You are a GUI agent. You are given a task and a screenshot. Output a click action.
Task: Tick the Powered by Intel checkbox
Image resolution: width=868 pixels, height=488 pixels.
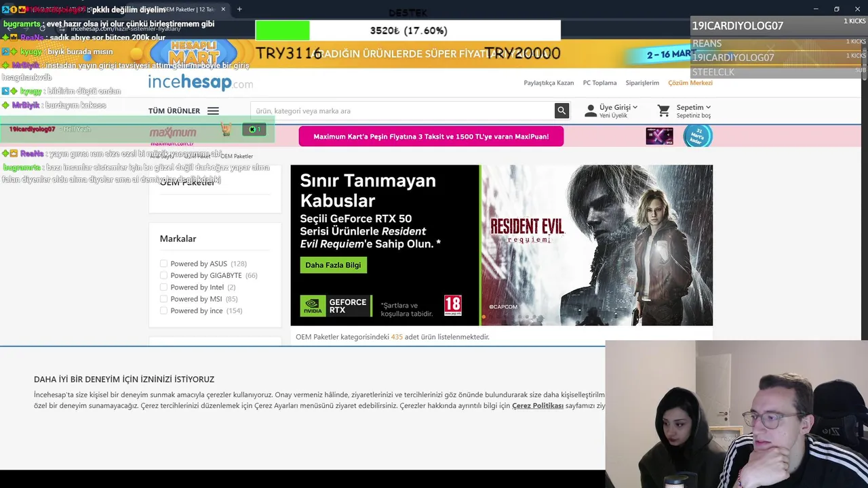[x=163, y=287]
